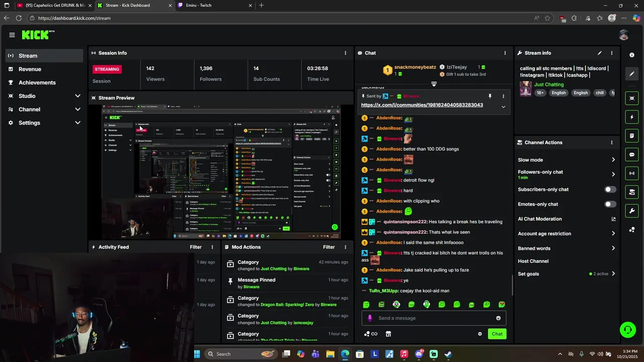
Task: Expand the Studio sidebar section
Action: click(77, 96)
